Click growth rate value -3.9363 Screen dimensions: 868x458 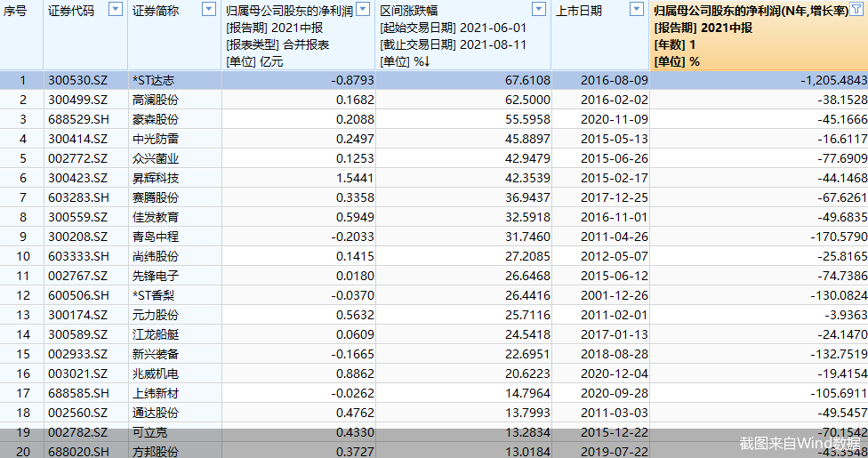846,315
